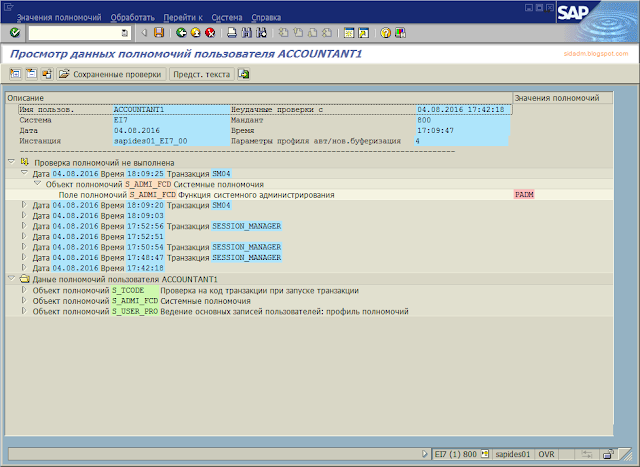
Task: Click the status bar message expand arrow
Action: (x=424, y=454)
